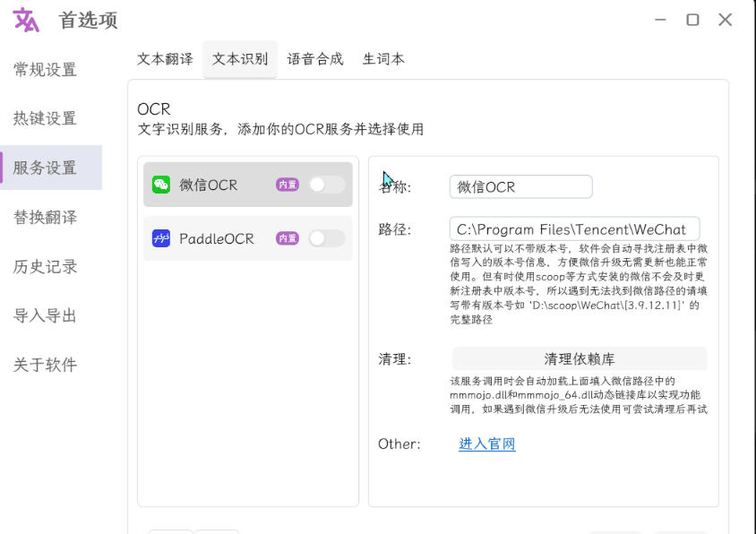This screenshot has height=534, width=756.
Task: Click the 路径 field with the WeChat path
Action: (574, 229)
